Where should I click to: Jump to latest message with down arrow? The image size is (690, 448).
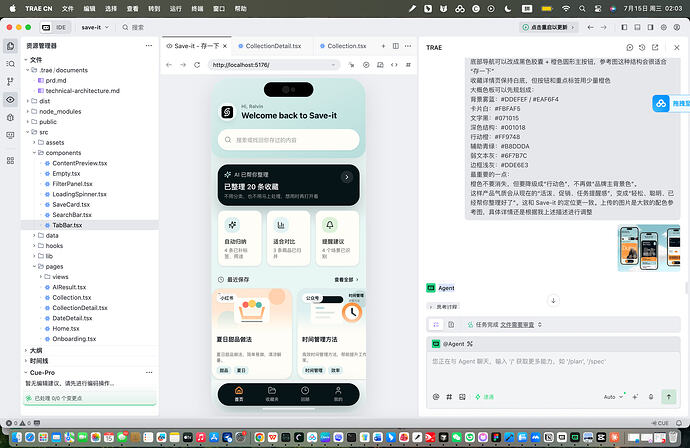(x=553, y=301)
